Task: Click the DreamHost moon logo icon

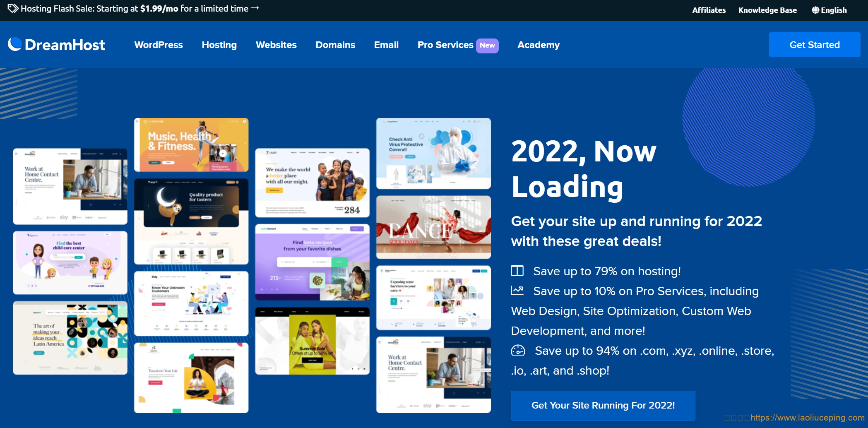Action: 14,44
